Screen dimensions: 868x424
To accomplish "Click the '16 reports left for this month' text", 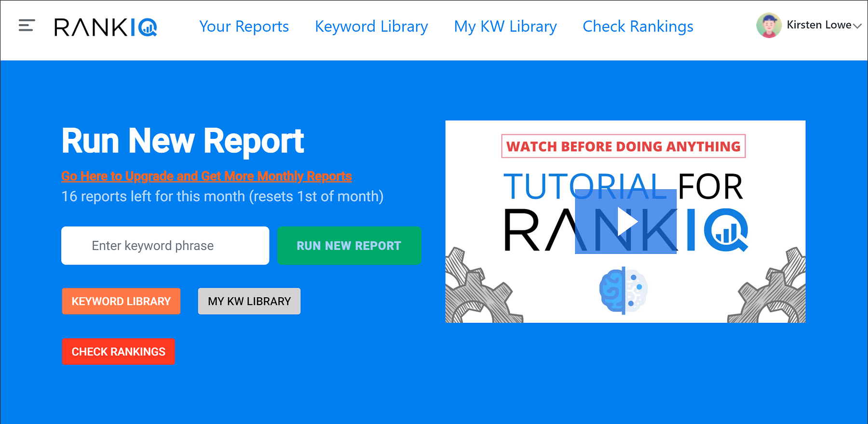I will click(x=222, y=197).
